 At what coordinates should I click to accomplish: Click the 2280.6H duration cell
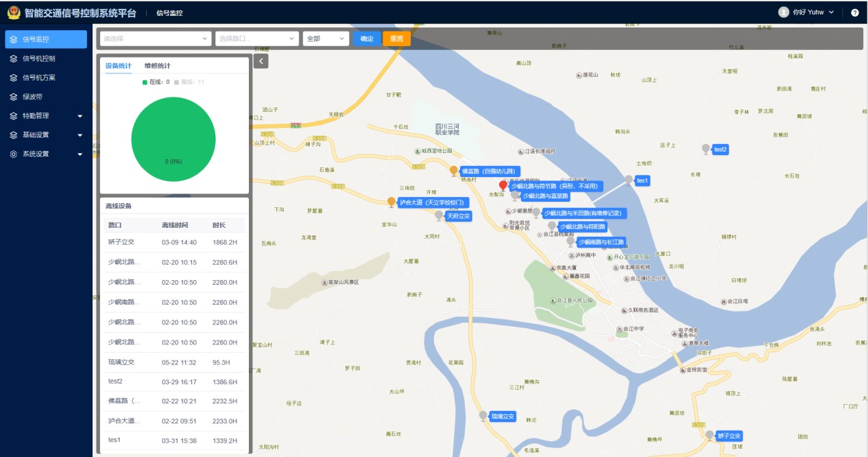coord(225,262)
